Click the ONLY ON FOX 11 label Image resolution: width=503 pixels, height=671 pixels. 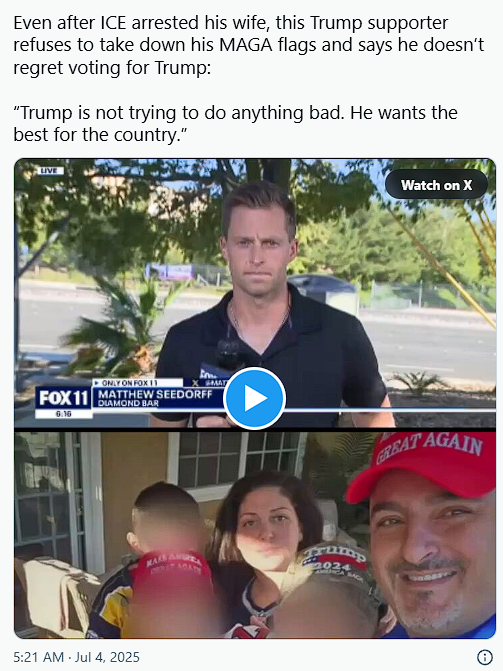click(130, 383)
